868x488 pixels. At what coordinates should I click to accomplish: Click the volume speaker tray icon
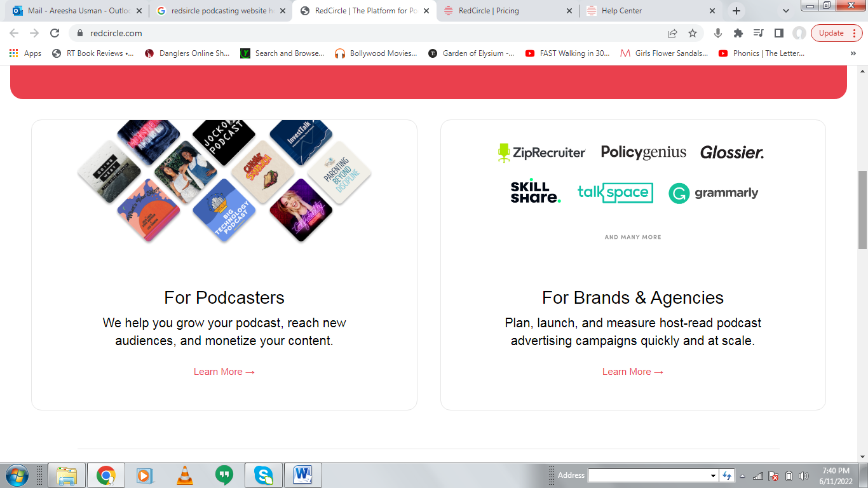pyautogui.click(x=804, y=476)
